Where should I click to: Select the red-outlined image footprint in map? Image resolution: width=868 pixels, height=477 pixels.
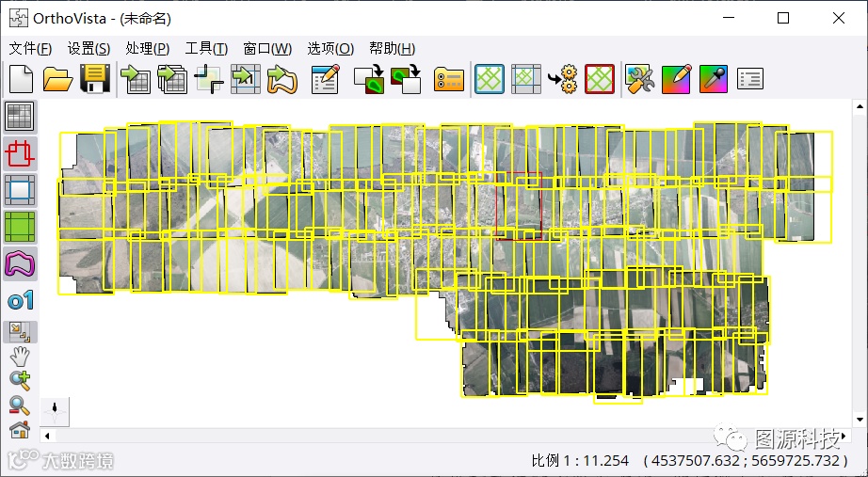click(x=519, y=205)
